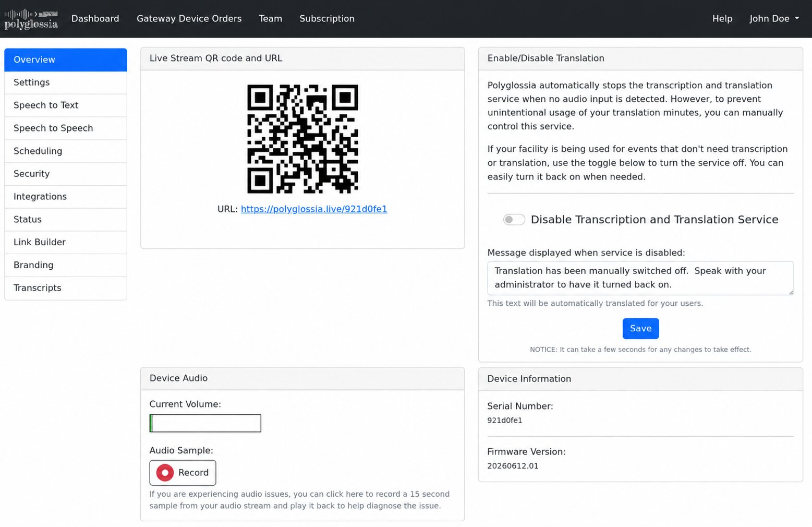Viewport: 812px width, 527px height.
Task: Open the Team page
Action: [270, 18]
